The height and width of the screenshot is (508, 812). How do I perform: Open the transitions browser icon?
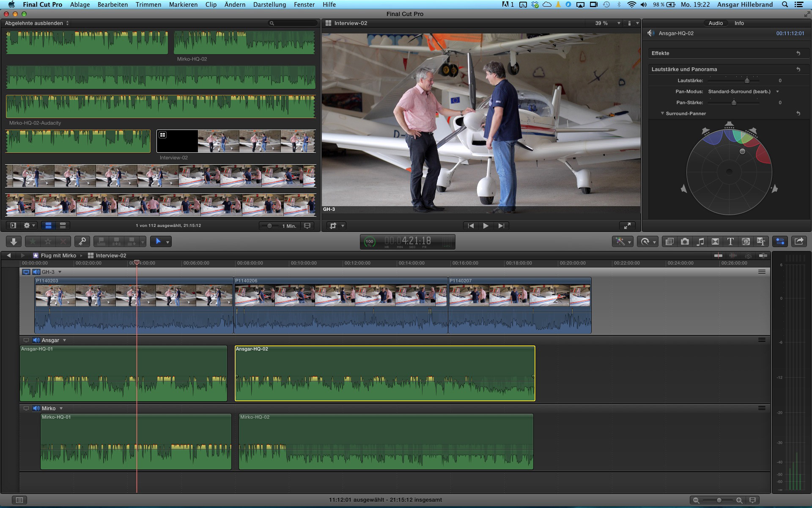pos(715,241)
